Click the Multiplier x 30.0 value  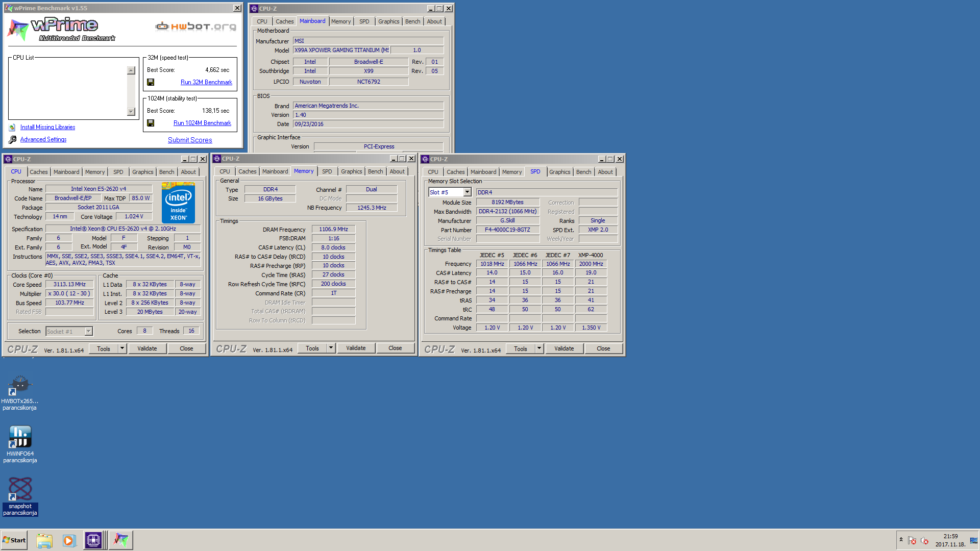(69, 293)
